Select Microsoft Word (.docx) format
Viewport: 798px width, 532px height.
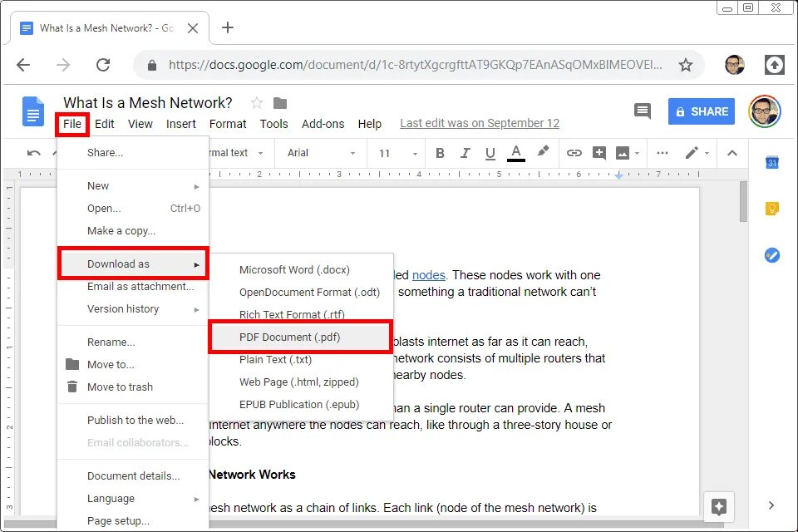301,270
